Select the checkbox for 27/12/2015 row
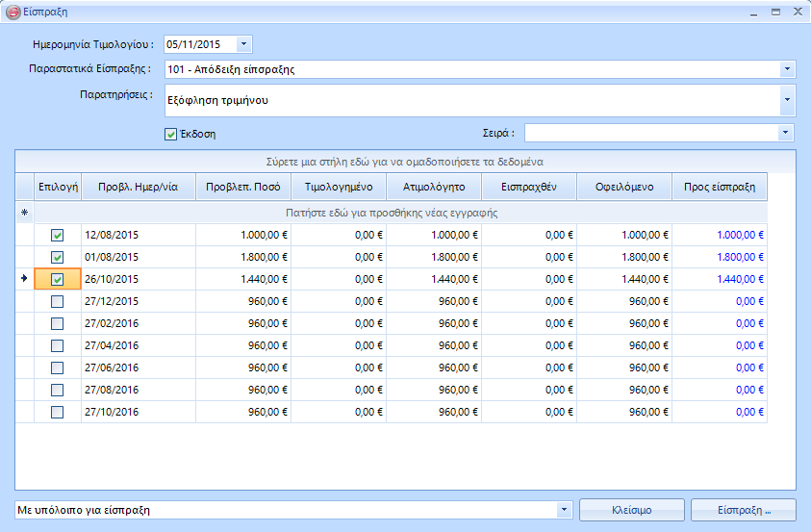Viewport: 811px width, 532px height. 58,301
